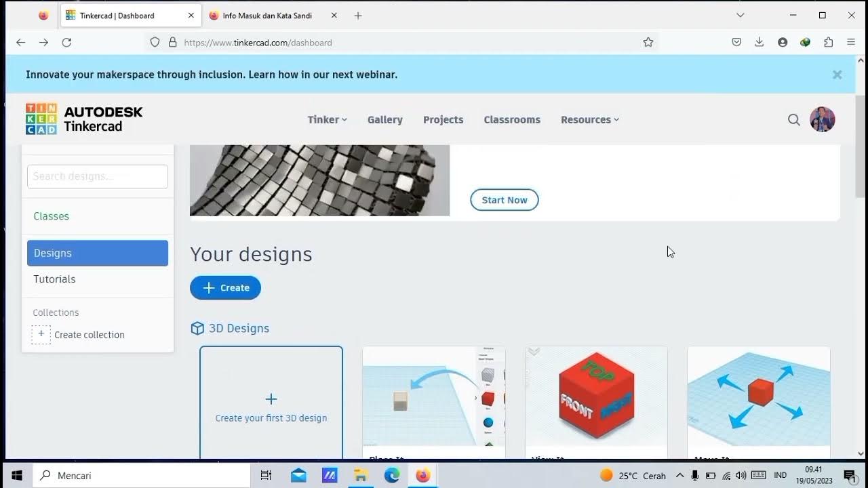The height and width of the screenshot is (488, 868).
Task: Open Task View on the taskbar
Action: click(266, 475)
